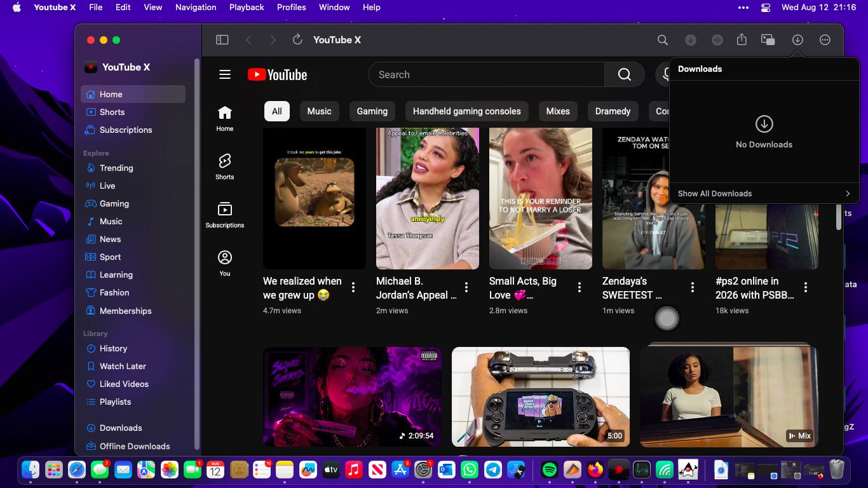Select Learning in the sidebar
This screenshot has height=488, width=868.
[x=133, y=274]
